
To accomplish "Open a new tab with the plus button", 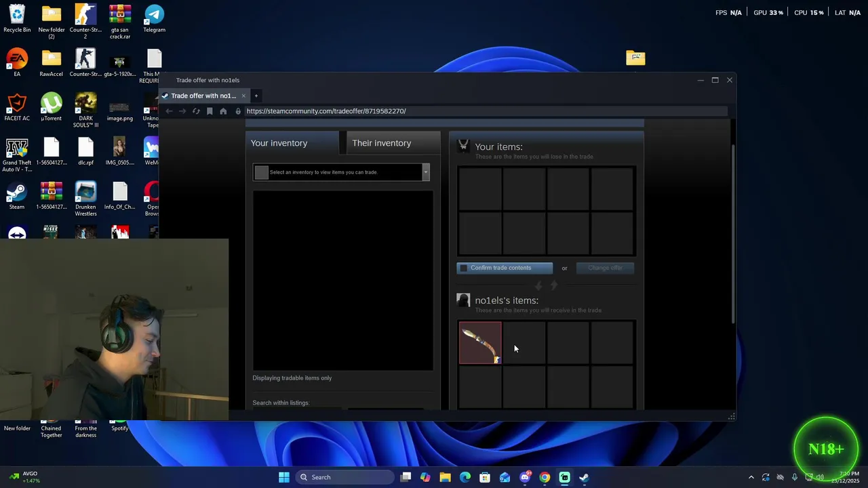I will click(256, 96).
